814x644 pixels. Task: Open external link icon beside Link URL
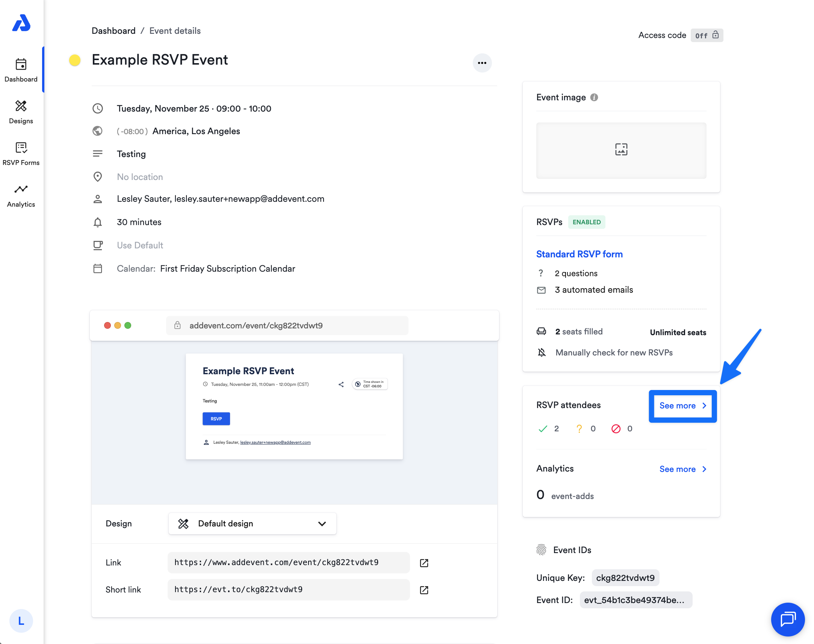click(424, 562)
